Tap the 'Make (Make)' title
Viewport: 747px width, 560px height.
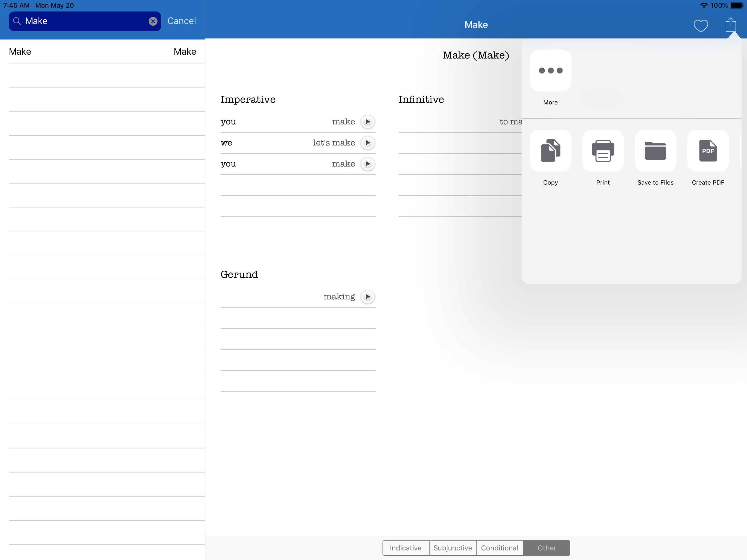476,55
